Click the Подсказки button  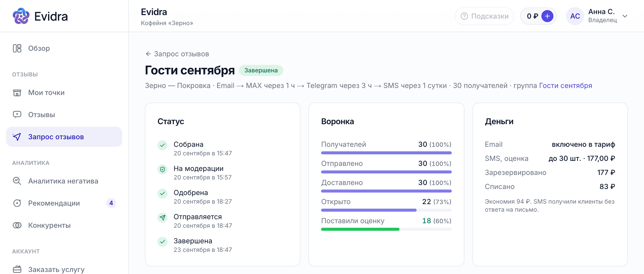click(x=485, y=16)
